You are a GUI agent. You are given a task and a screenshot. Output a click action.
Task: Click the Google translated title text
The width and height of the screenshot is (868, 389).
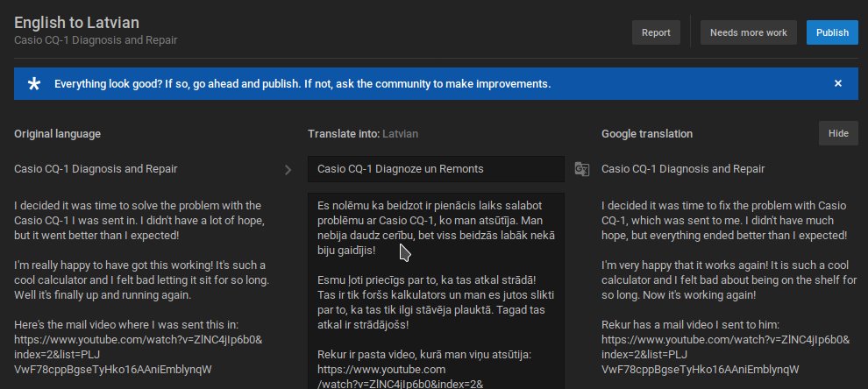[x=683, y=169]
